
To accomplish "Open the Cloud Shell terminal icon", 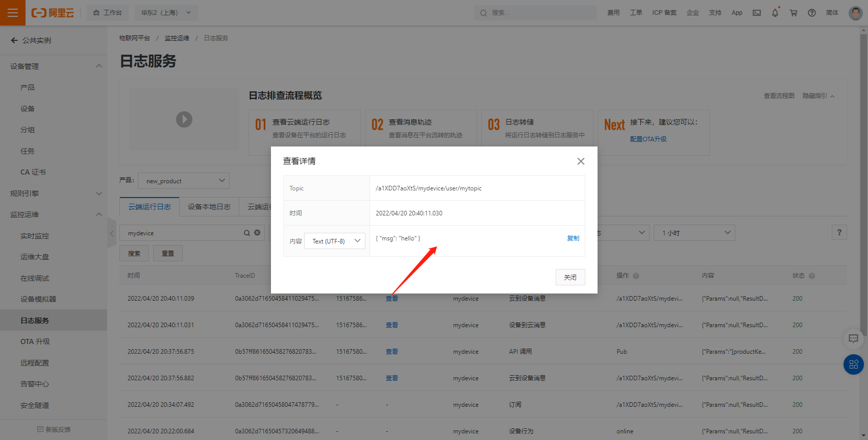I will click(x=757, y=13).
